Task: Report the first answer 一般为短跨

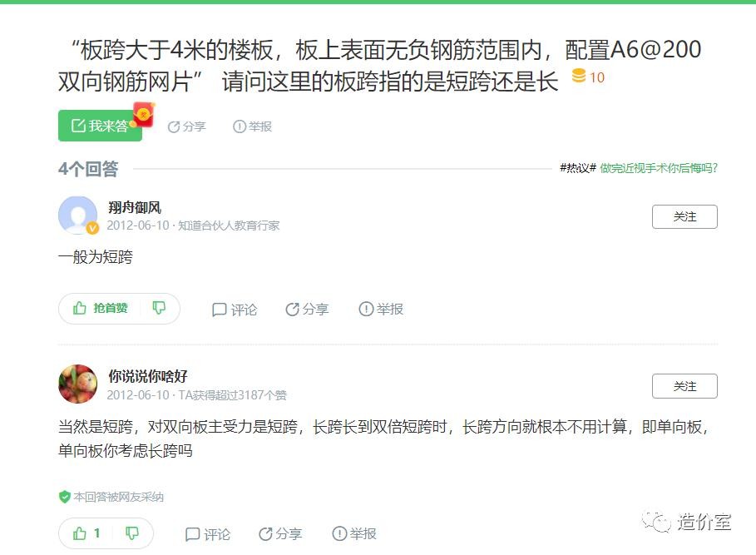Action: [x=381, y=309]
